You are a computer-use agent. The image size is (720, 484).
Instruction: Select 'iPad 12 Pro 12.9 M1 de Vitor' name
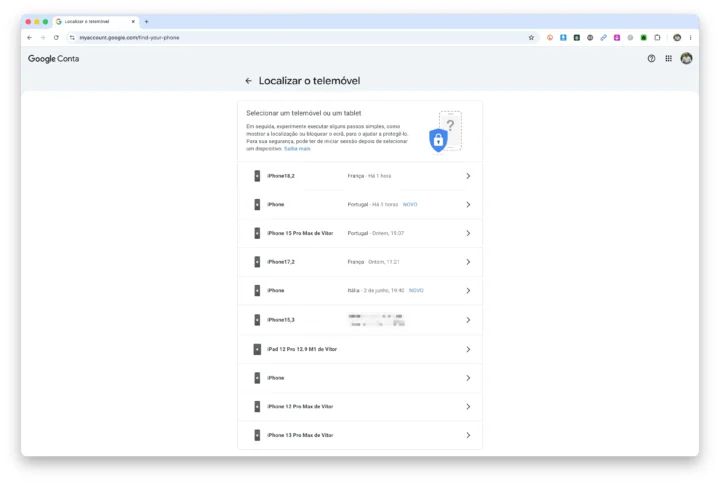302,349
